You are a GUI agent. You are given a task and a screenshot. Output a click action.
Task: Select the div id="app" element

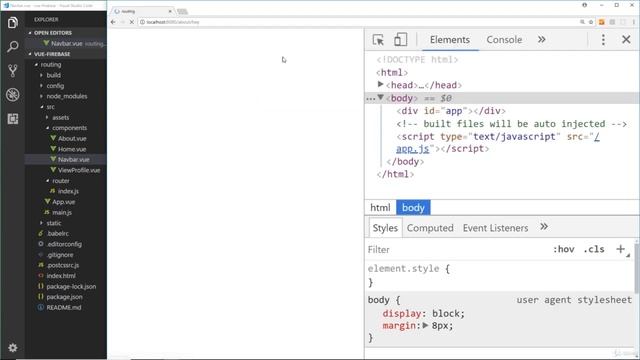[x=451, y=111]
